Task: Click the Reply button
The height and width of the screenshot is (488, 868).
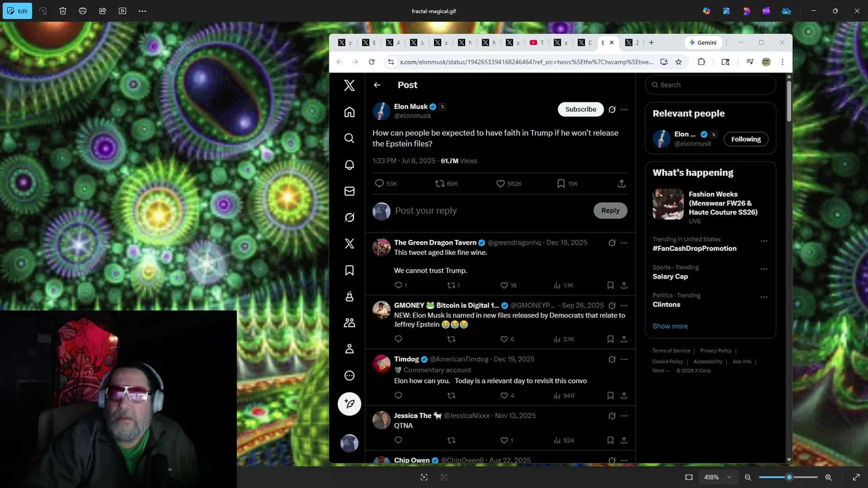Action: [x=610, y=211]
